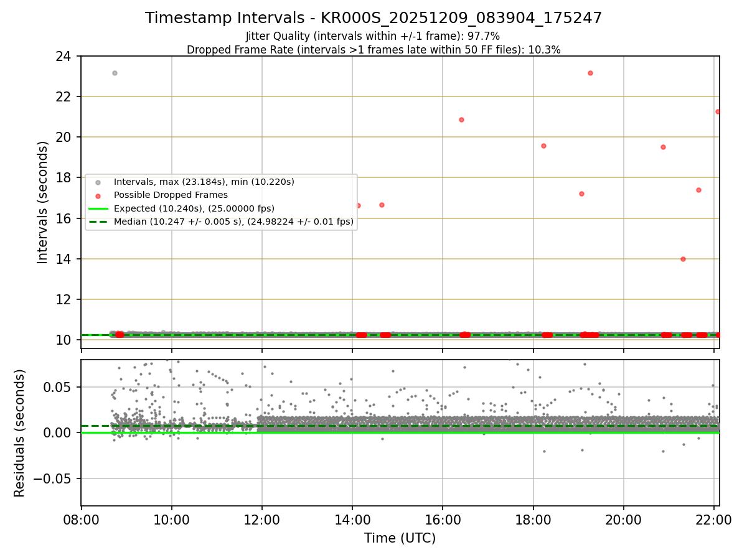Select the 'Jitter Quality' 97.7% subtitle line
The image size is (747, 560).
click(374, 36)
